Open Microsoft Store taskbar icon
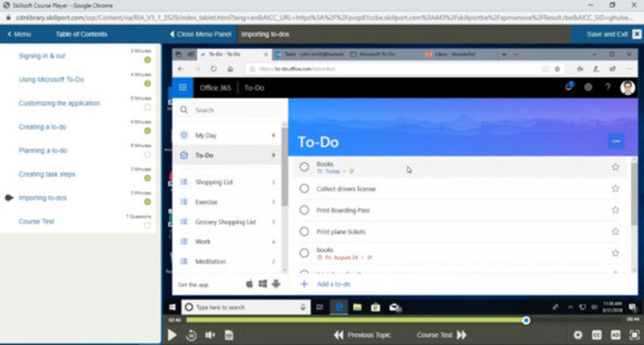 (376, 307)
